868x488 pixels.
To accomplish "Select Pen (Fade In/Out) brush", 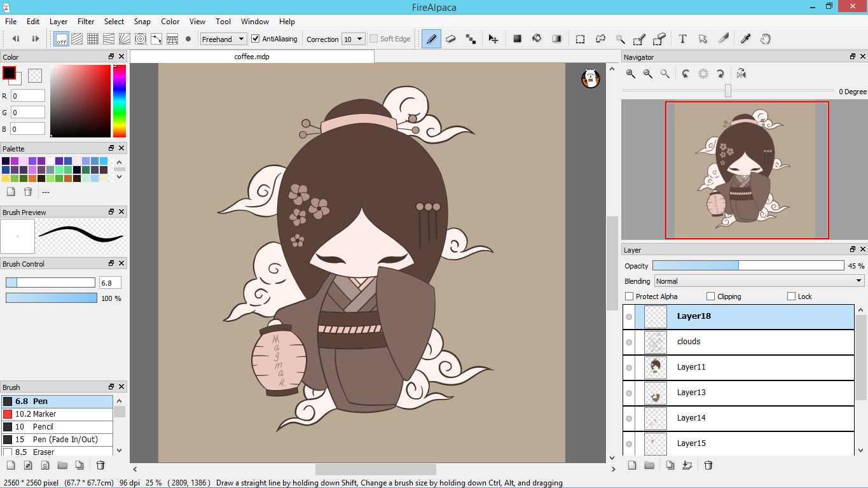I will [57, 439].
